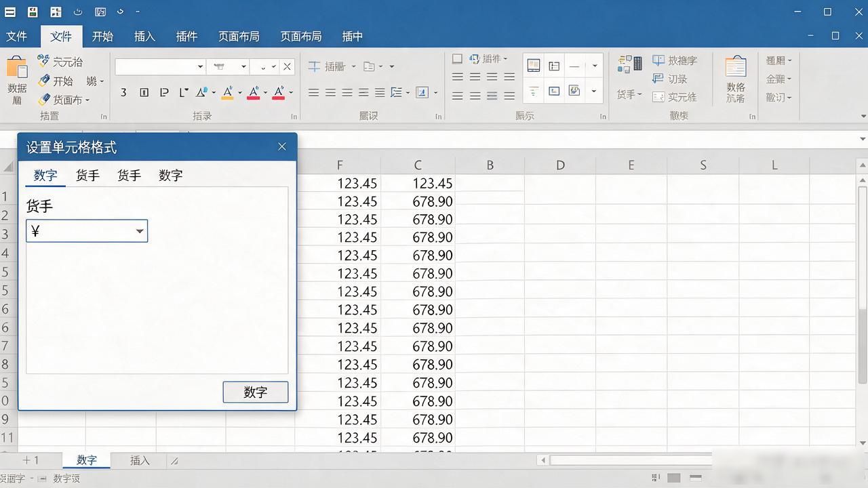Close the 设置单元格格式 dialog
This screenshot has width=868, height=488.
click(282, 146)
